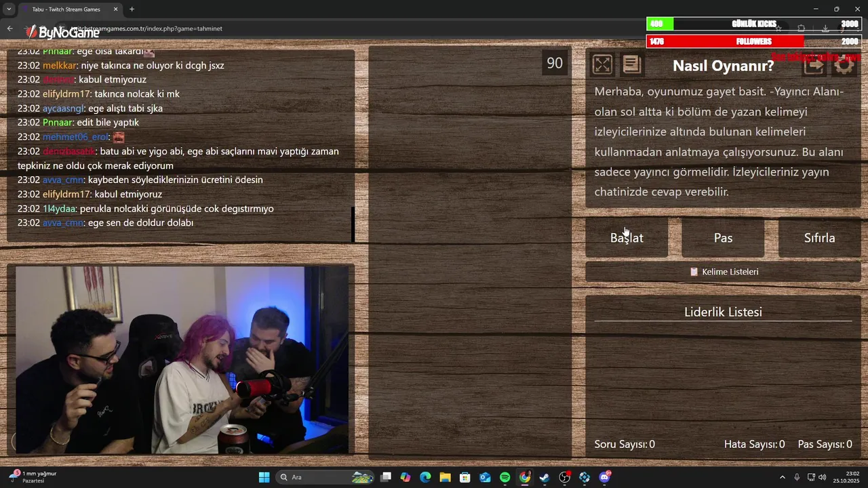The height and width of the screenshot is (488, 868).
Task: Open Microsoft Edge from the taskbar
Action: (x=425, y=477)
